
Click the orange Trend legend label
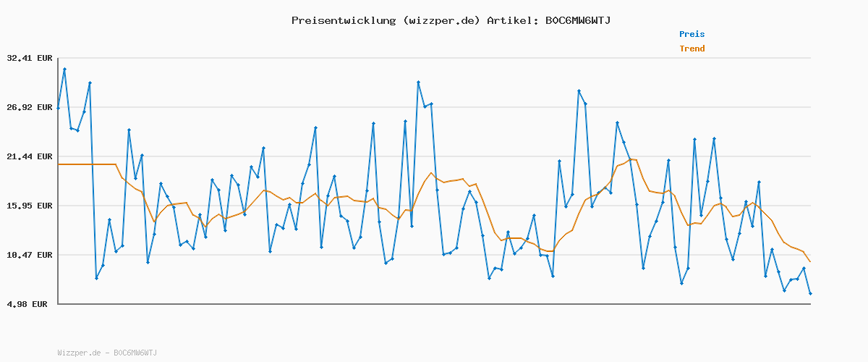692,49
